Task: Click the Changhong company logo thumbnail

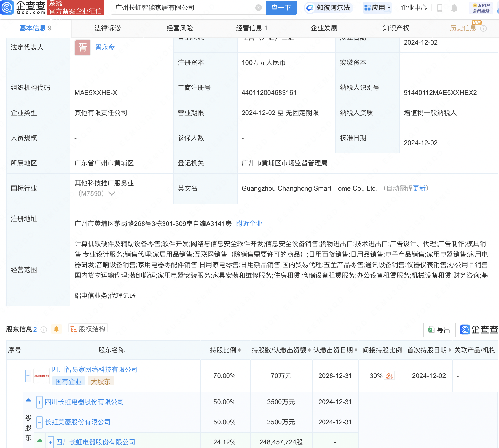Action: (42, 376)
